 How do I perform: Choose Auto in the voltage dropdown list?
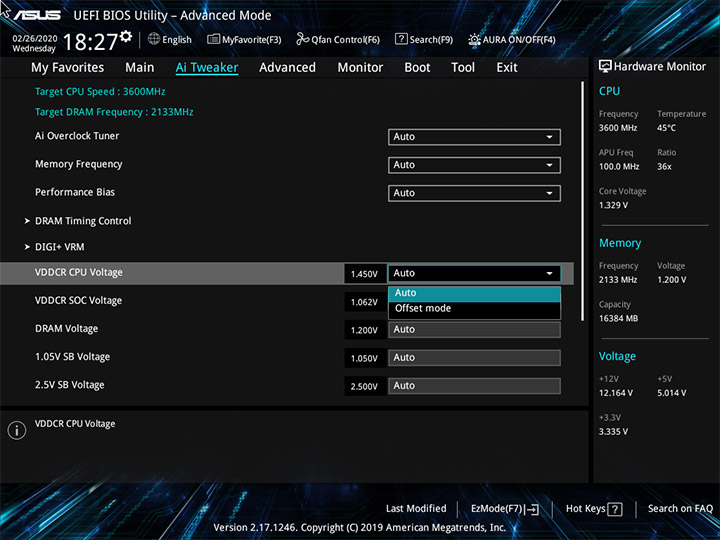tap(474, 293)
